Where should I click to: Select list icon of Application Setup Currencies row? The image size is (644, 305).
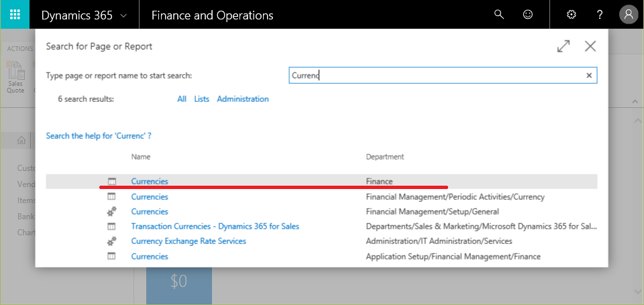click(112, 256)
